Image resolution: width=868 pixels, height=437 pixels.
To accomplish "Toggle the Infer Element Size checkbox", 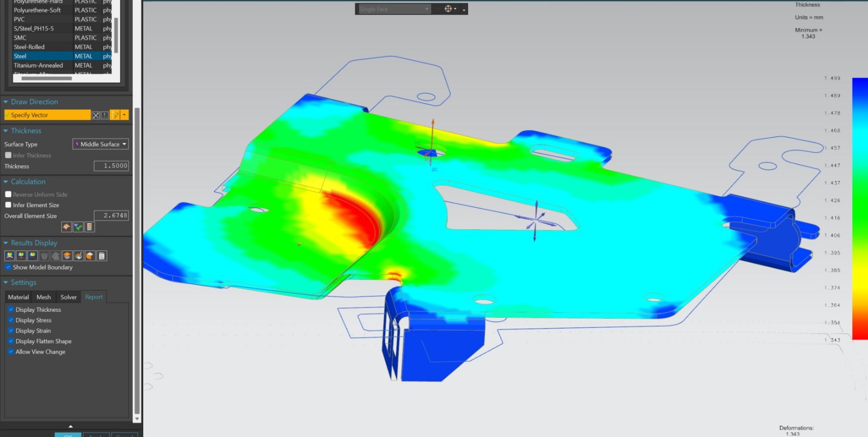I will 8,205.
